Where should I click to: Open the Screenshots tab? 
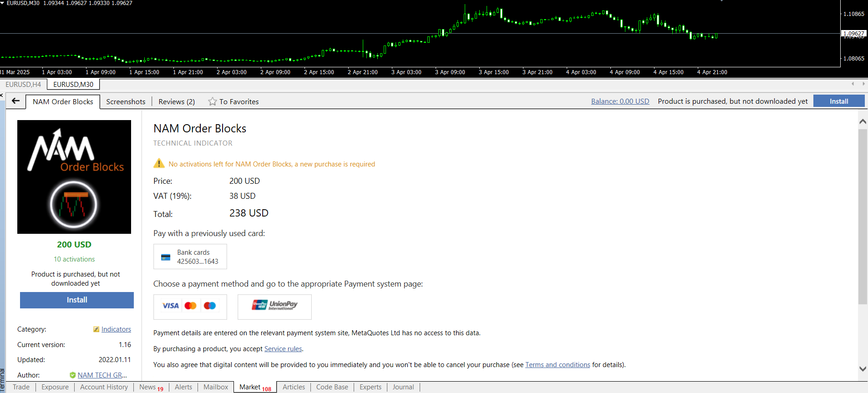[x=126, y=101]
